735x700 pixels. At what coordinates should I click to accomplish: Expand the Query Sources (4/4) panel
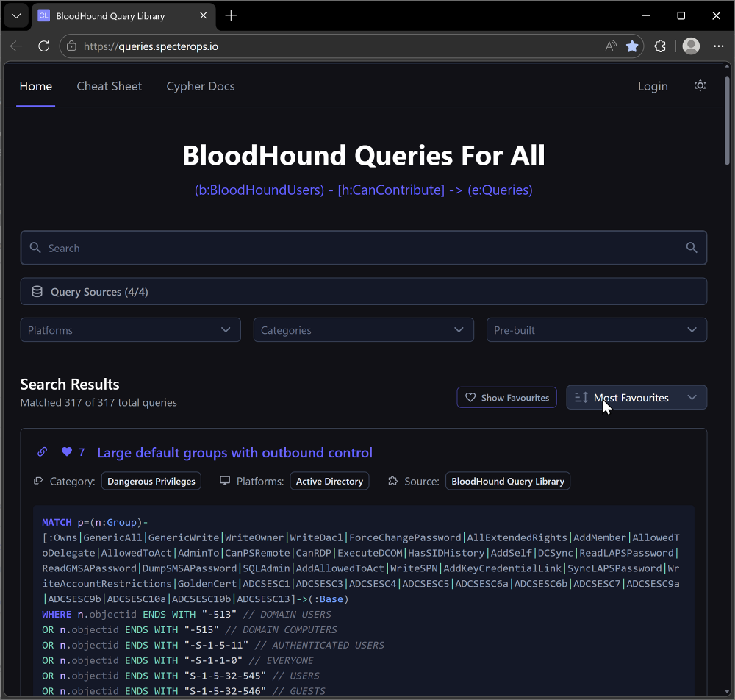[x=363, y=292]
